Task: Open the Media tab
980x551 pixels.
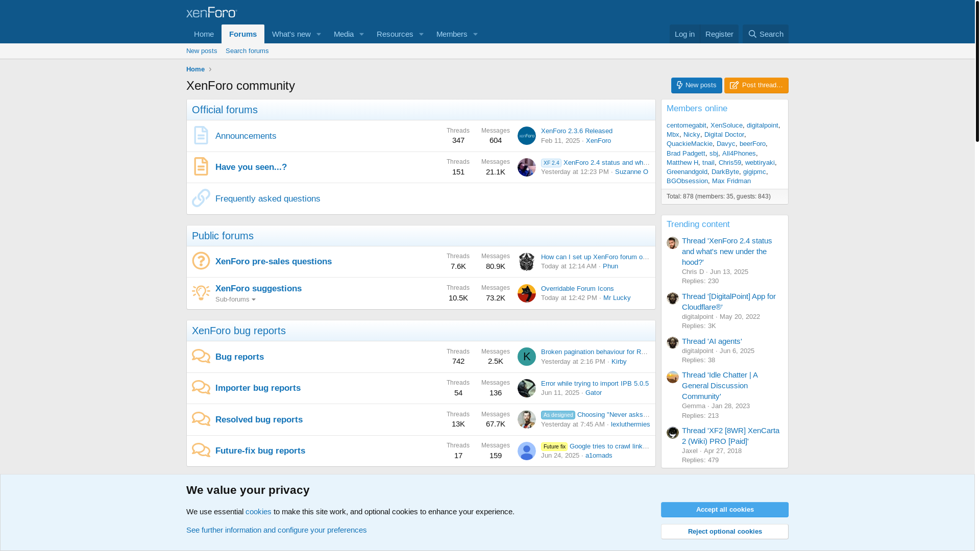Action: pos(344,34)
